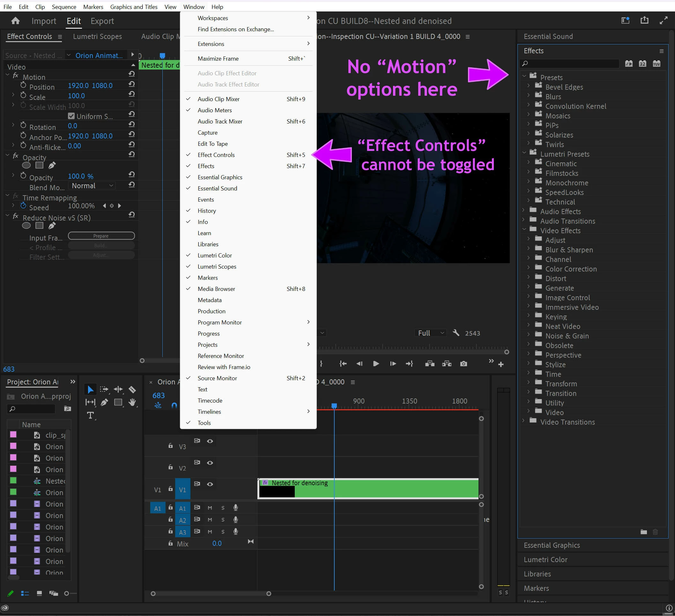Select the Hand tool

coord(132,402)
